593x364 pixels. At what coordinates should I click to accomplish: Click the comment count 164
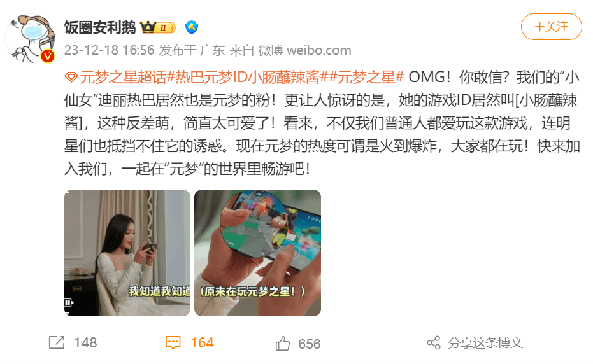[202, 343]
